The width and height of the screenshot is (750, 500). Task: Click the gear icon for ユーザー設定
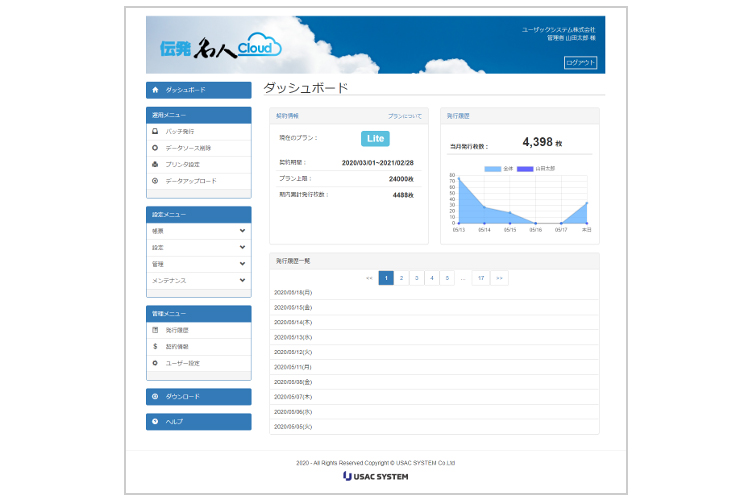click(x=155, y=363)
